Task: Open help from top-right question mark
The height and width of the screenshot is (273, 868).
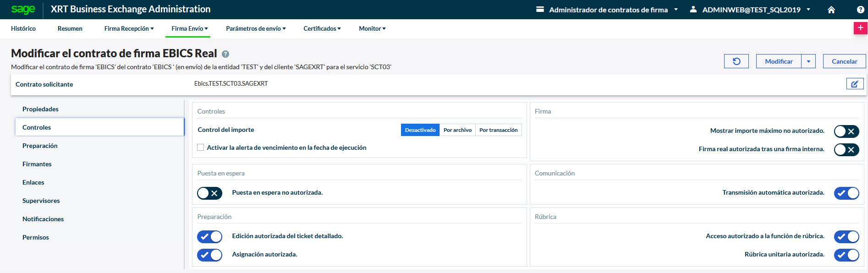Action: tap(860, 10)
